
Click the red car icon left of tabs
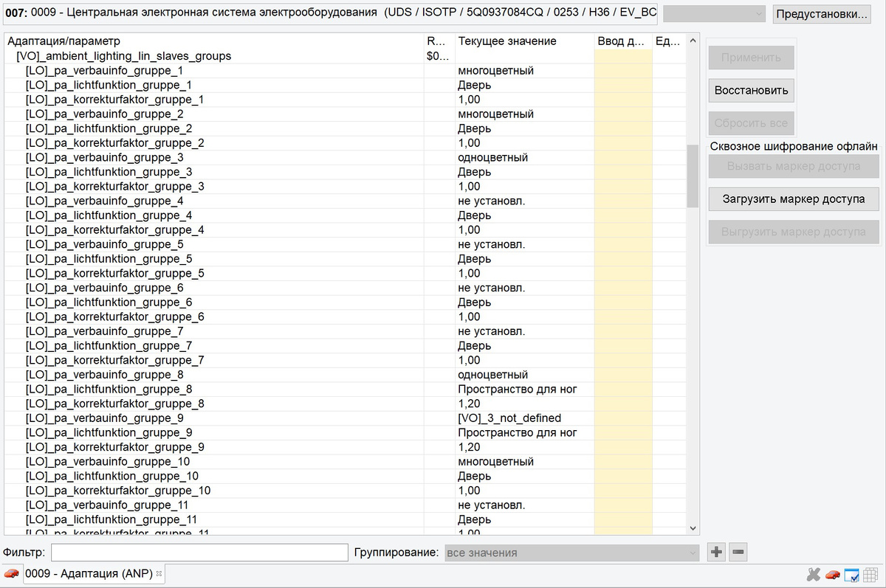point(11,573)
